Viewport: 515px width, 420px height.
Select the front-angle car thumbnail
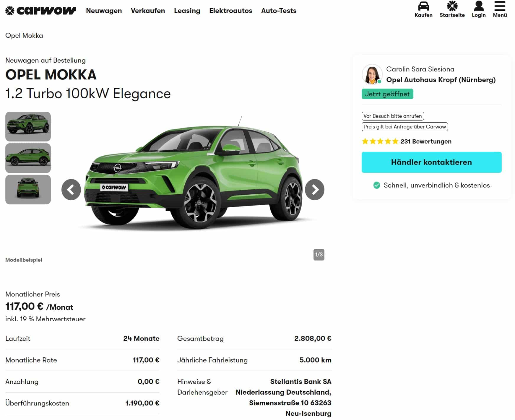28,126
